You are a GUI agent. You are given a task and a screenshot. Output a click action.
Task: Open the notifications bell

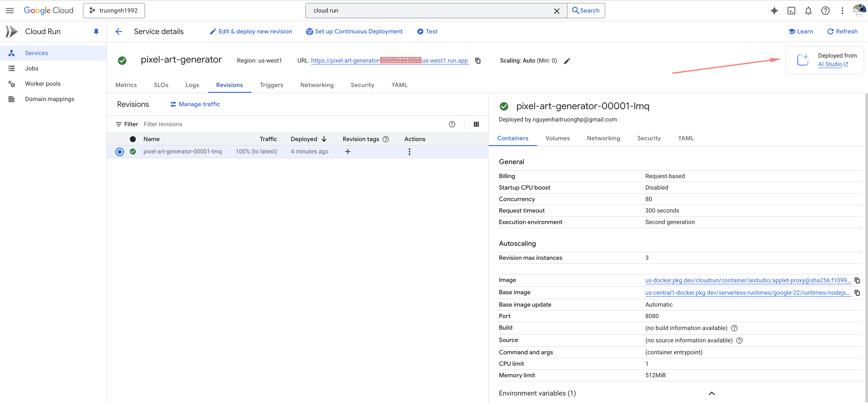click(x=808, y=11)
